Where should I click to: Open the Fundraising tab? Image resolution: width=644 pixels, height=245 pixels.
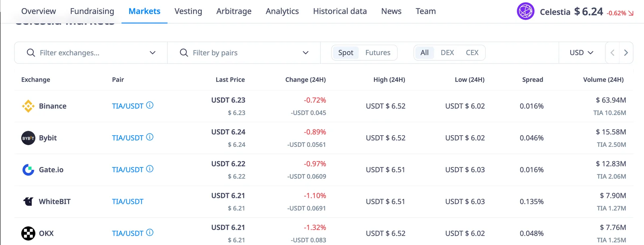tap(92, 11)
